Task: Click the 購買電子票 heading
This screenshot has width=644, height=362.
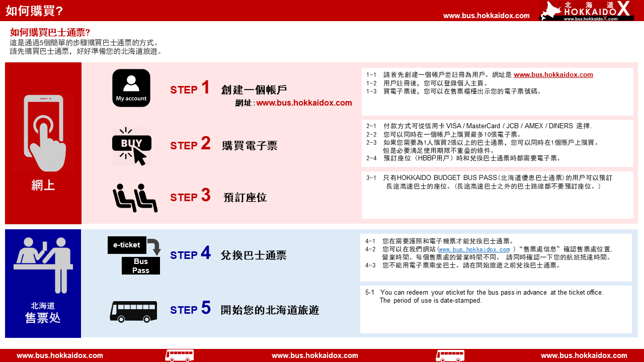Action: coord(250,146)
